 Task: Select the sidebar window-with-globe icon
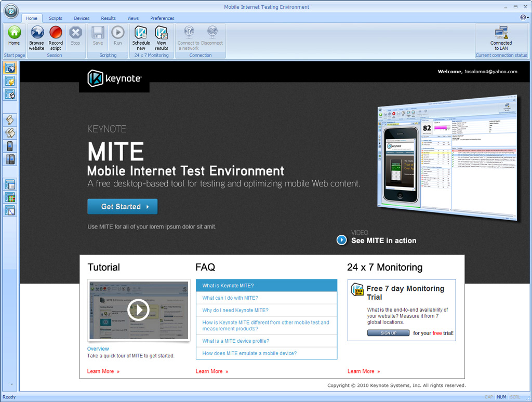[10, 68]
